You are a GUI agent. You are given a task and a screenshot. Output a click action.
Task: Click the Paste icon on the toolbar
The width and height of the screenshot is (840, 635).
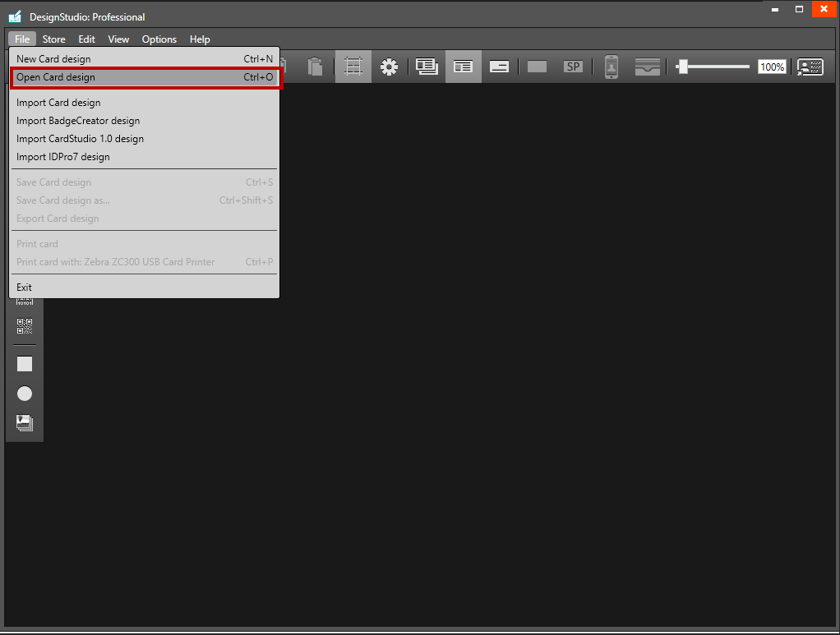click(x=316, y=67)
